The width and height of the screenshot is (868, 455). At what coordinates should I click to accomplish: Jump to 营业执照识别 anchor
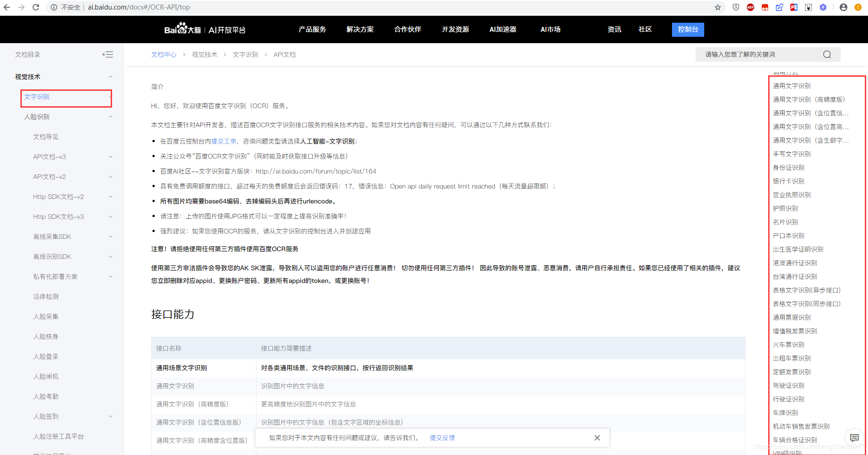792,195
